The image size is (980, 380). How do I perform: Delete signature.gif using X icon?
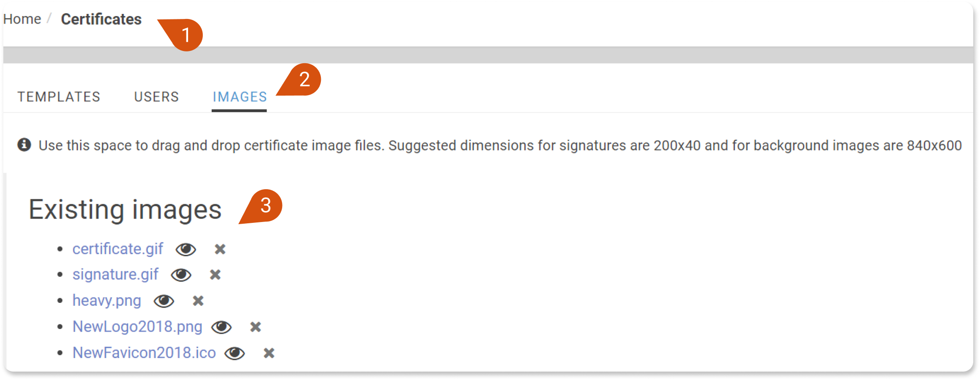coord(215,275)
